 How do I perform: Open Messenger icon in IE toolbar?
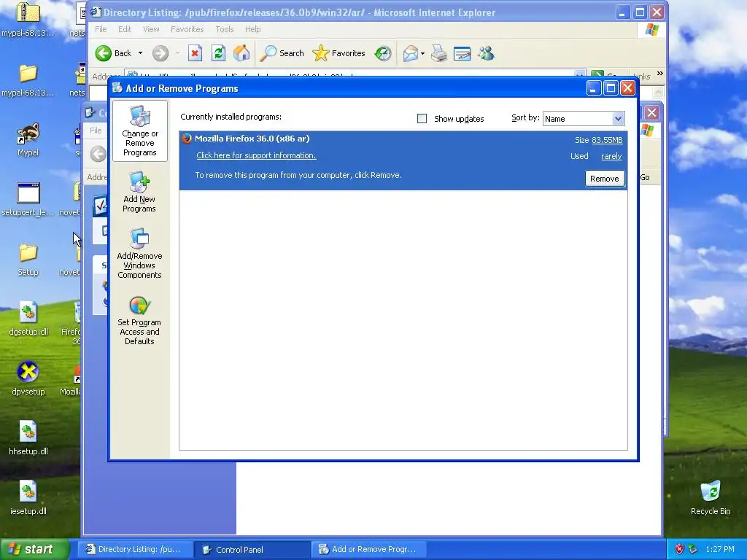click(486, 53)
